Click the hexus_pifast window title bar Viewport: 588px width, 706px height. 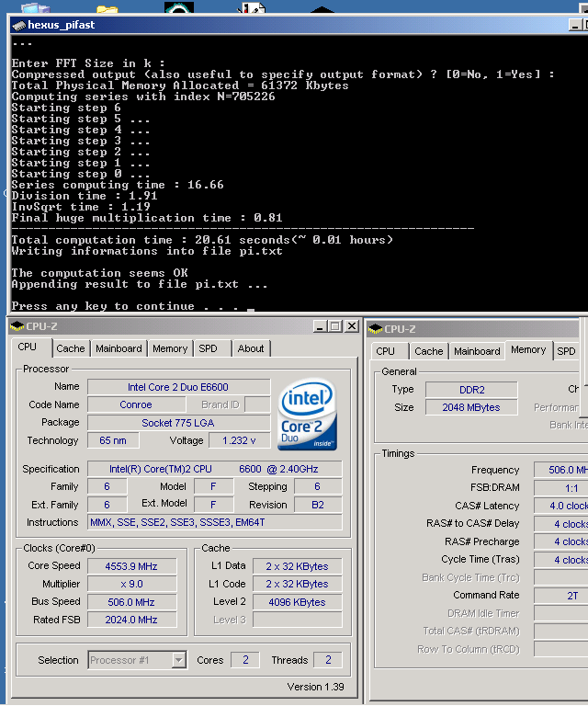coord(299,25)
